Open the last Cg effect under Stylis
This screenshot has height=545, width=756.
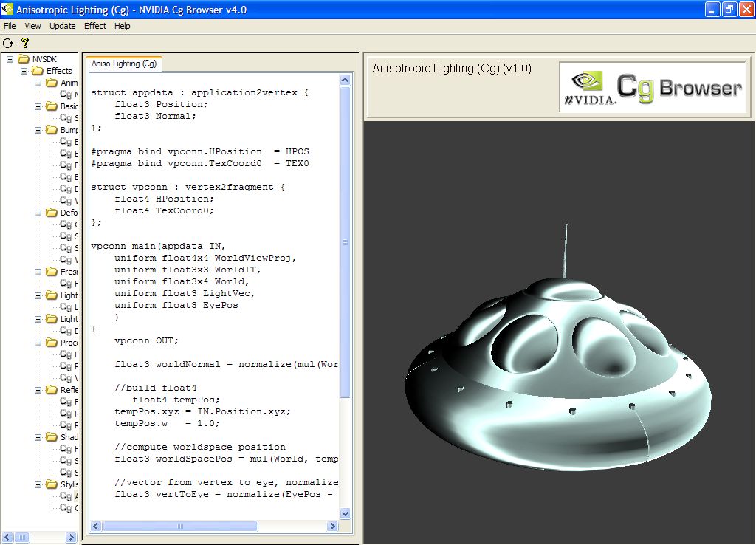click(69, 508)
